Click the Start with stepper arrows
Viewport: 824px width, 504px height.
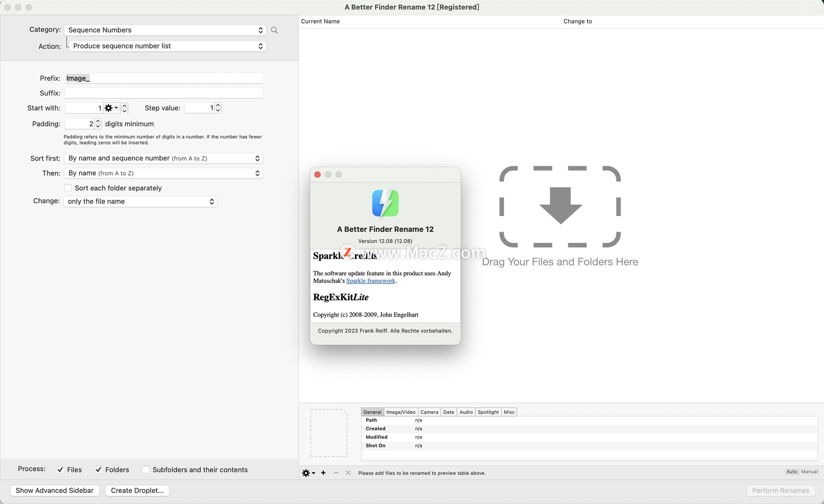click(x=124, y=108)
